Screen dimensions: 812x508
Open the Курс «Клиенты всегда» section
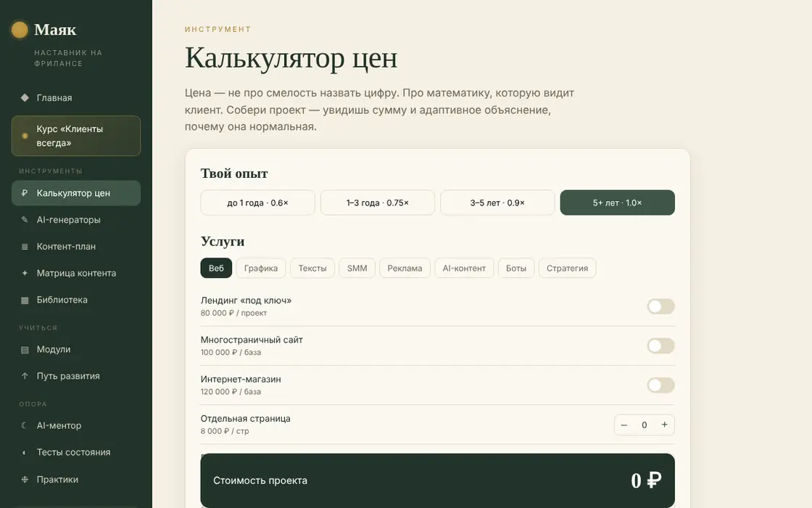tap(76, 136)
